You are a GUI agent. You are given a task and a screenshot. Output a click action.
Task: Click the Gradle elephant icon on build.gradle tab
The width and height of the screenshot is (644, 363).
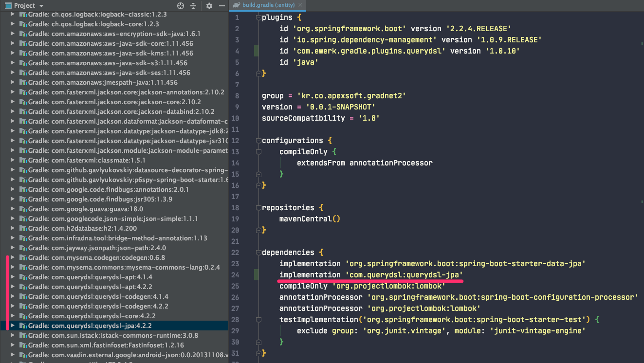(236, 5)
